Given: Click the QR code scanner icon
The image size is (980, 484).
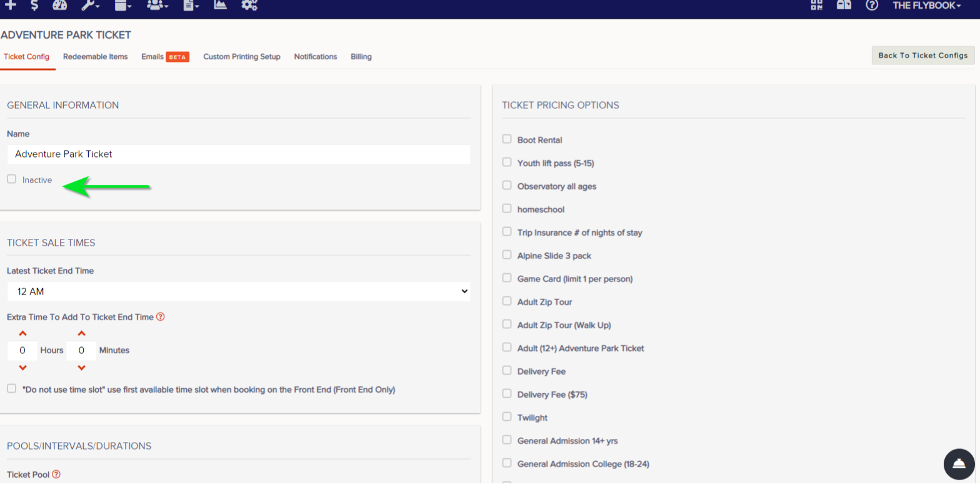Looking at the screenshot, I should [817, 5].
